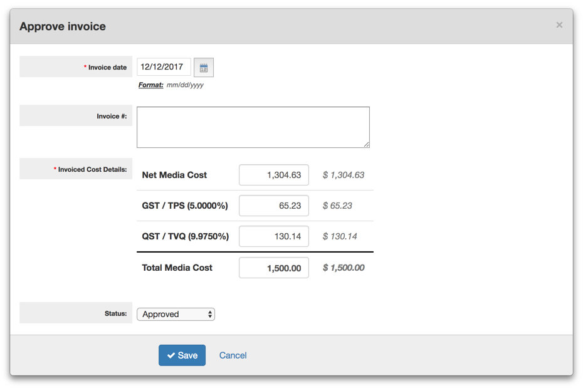Open the calendar date picker icon
The width and height of the screenshot is (588, 388).
pyautogui.click(x=204, y=68)
